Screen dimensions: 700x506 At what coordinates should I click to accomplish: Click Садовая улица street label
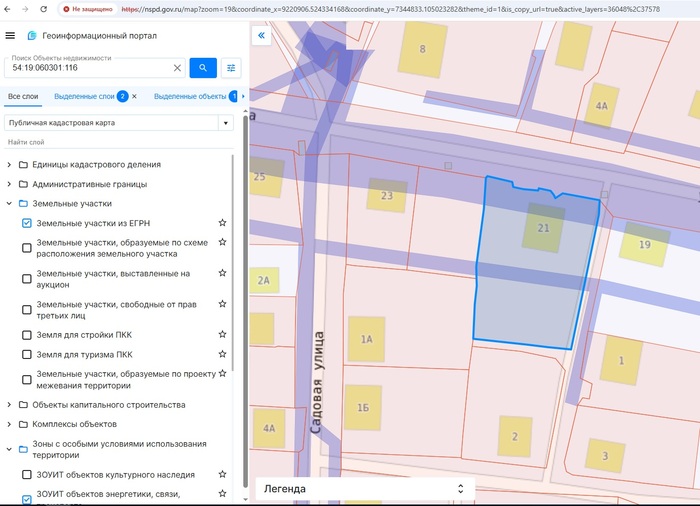click(317, 382)
